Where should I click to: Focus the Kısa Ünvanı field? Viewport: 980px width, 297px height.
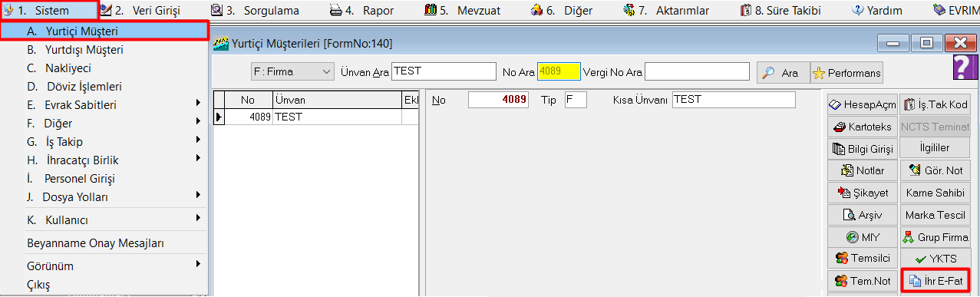[x=734, y=100]
